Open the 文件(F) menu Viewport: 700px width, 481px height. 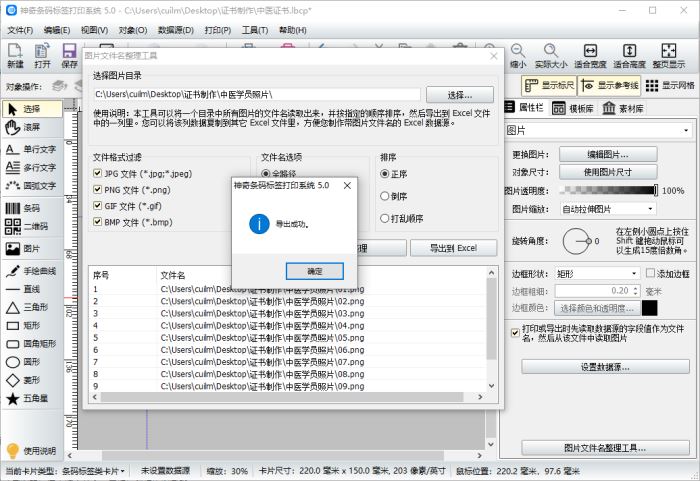point(21,30)
